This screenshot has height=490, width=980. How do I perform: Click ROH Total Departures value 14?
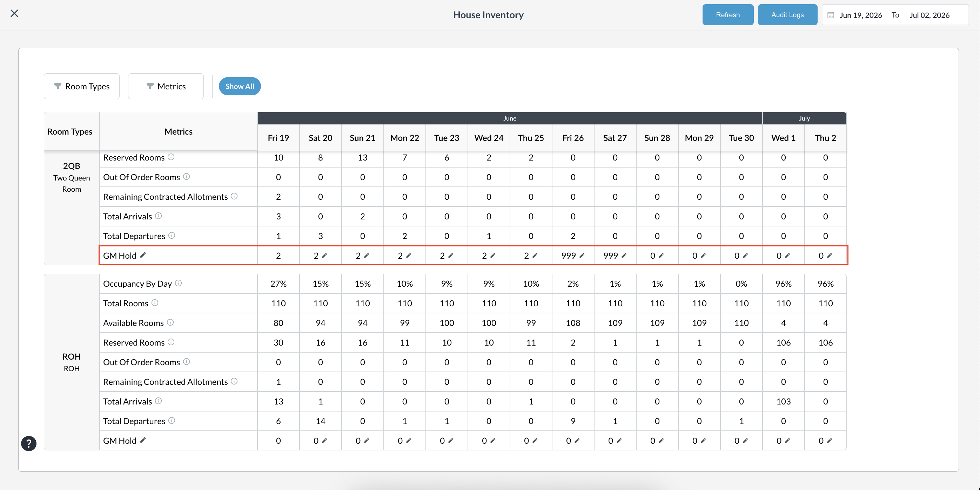pos(320,421)
